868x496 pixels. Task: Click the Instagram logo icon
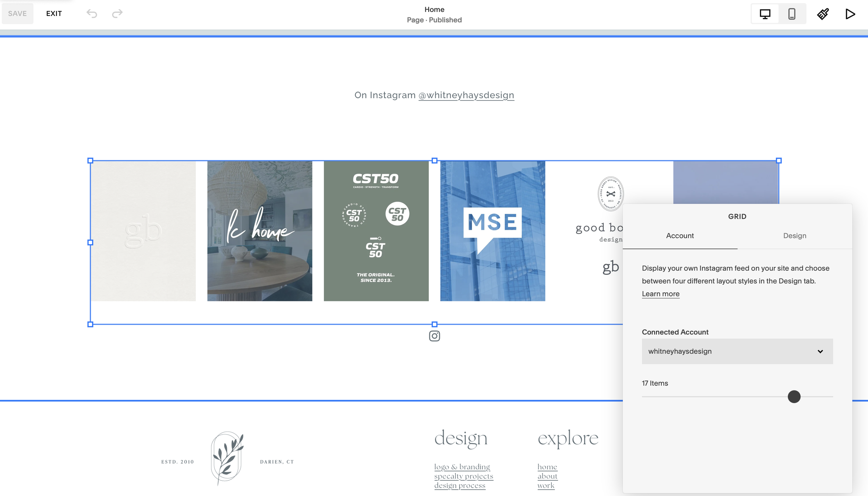434,336
